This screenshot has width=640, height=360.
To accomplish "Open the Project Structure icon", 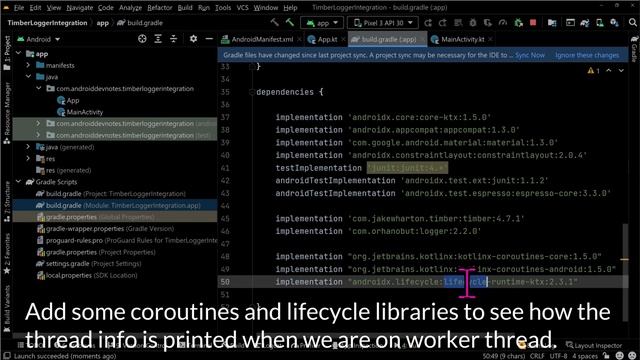I will point(552,23).
